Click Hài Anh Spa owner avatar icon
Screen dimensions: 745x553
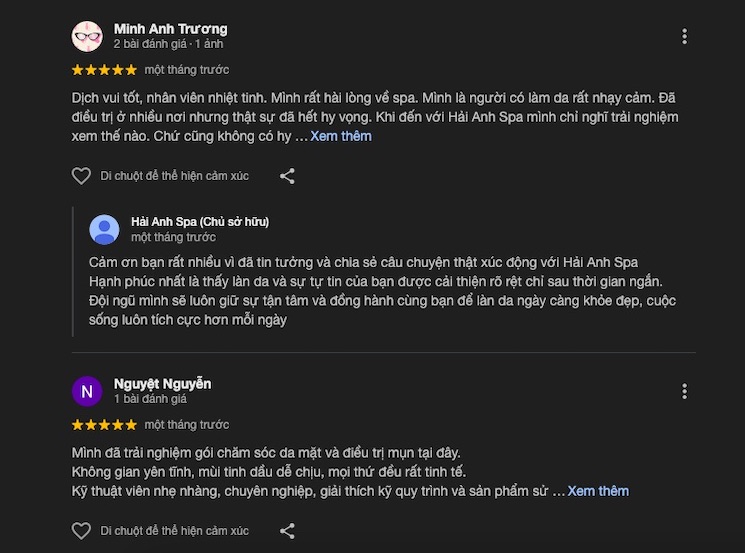tap(104, 229)
